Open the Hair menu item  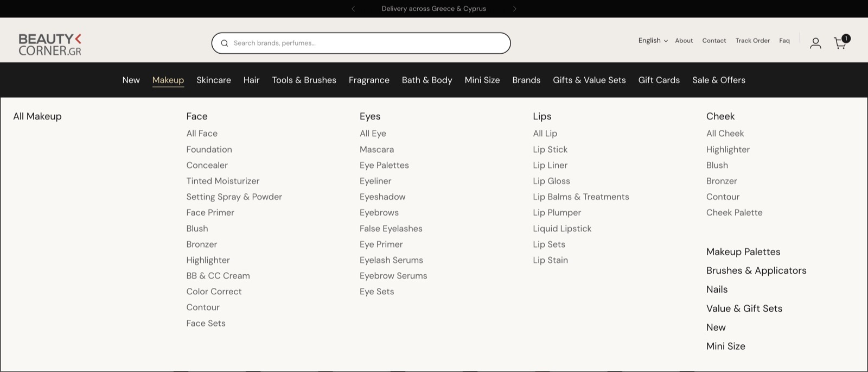click(x=251, y=80)
